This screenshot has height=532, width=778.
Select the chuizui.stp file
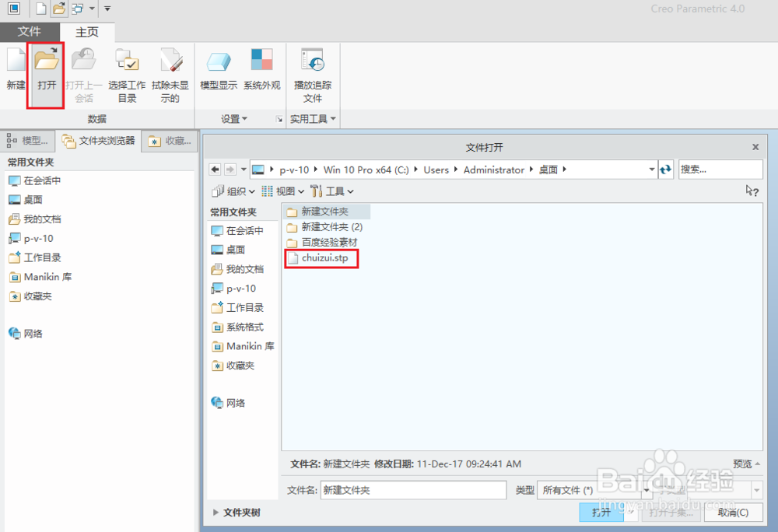point(318,257)
